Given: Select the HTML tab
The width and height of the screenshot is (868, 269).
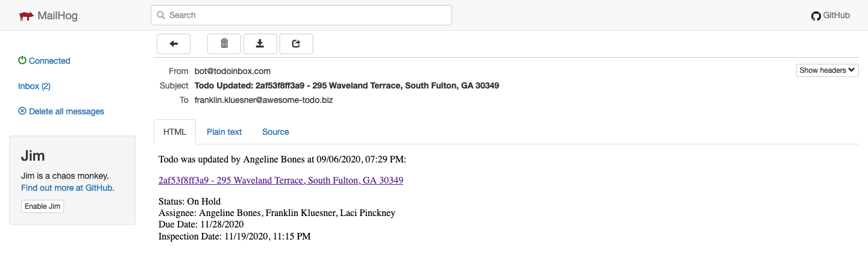Looking at the screenshot, I should coord(175,132).
